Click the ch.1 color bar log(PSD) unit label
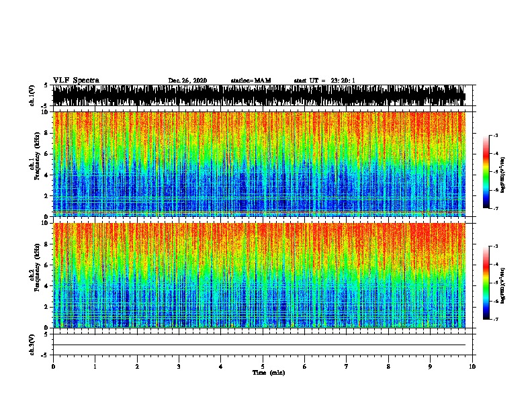 [503, 175]
